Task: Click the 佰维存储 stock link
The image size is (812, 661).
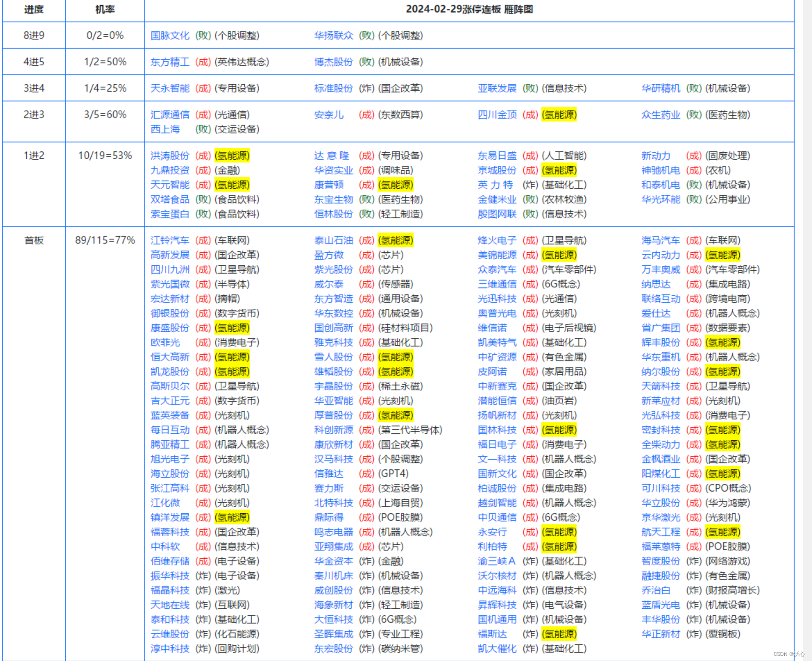Action: coord(170,561)
